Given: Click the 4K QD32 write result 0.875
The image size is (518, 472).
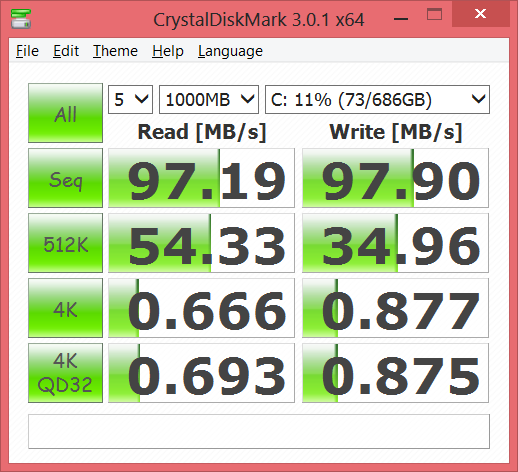Looking at the screenshot, I should pyautogui.click(x=395, y=373).
